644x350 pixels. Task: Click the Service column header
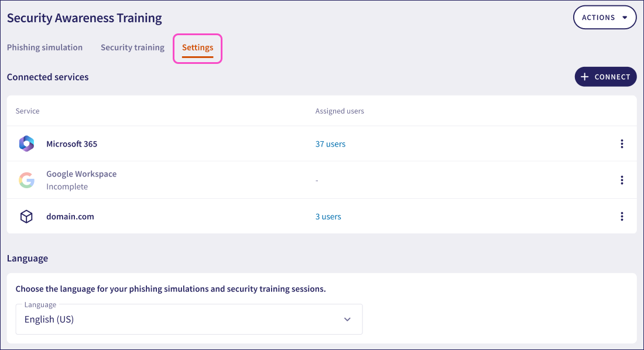(28, 111)
